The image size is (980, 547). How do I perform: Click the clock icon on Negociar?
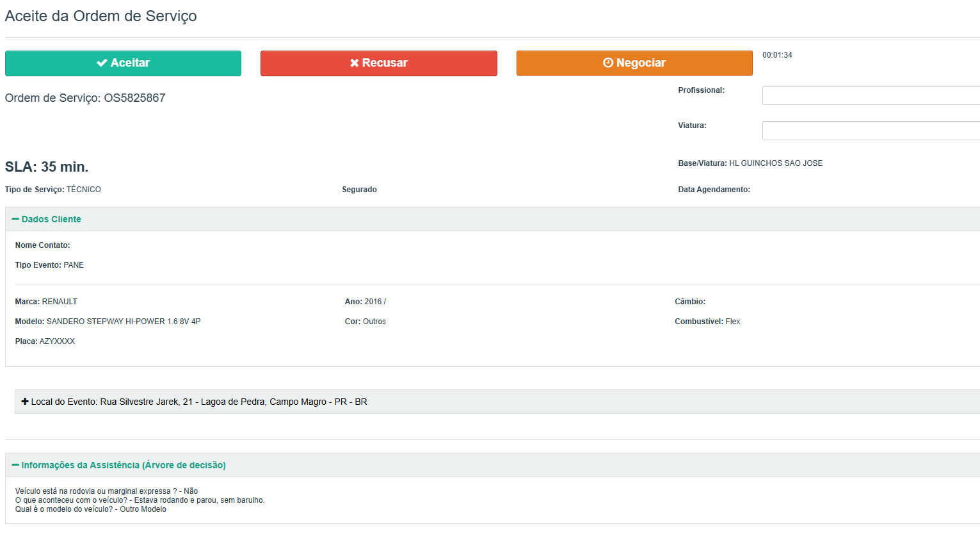coord(608,63)
